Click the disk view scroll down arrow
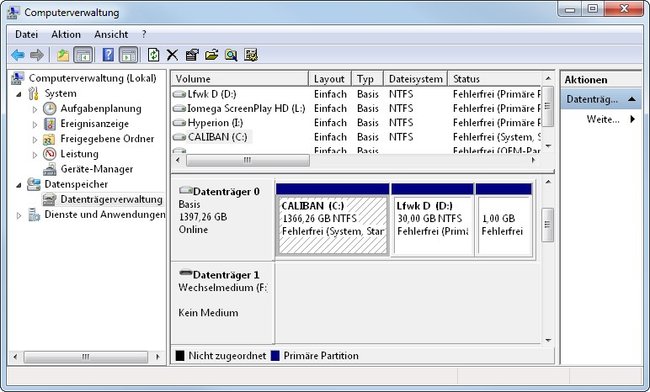This screenshot has height=392, width=650. pyautogui.click(x=548, y=340)
